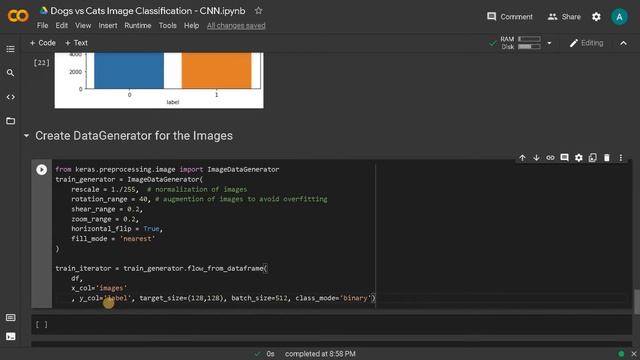Open more cell actions menu
Image resolution: width=640 pixels, height=360 pixels.
621,158
